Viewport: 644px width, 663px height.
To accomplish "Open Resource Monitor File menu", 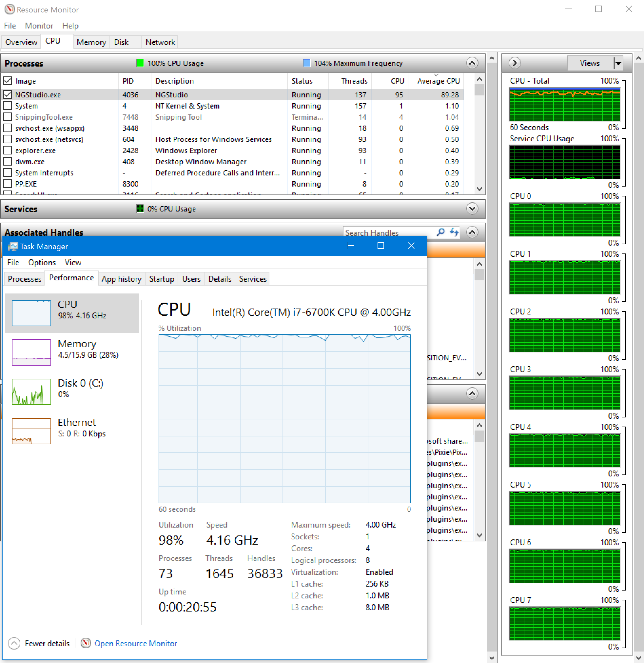I will 10,26.
